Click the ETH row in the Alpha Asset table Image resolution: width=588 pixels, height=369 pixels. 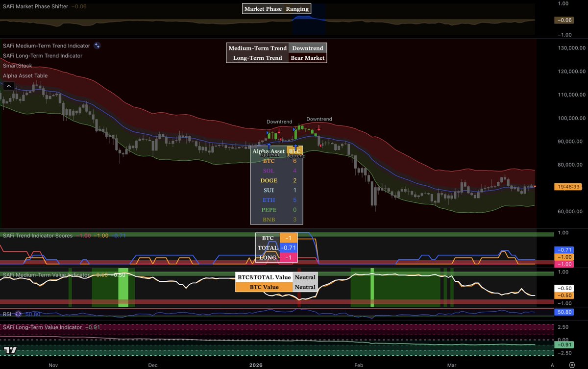276,200
